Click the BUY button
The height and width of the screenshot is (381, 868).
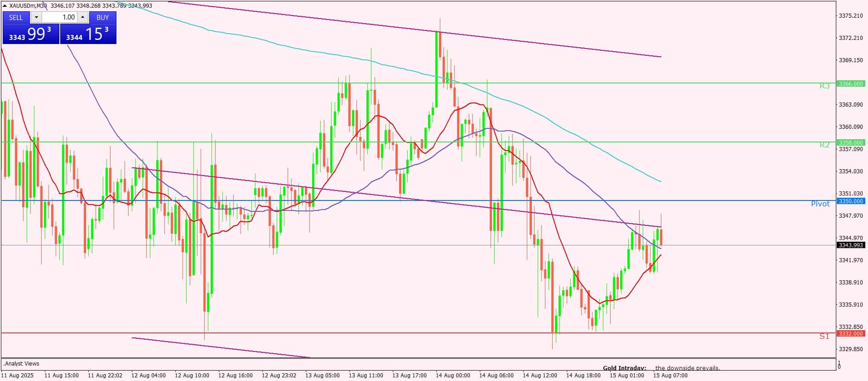103,17
